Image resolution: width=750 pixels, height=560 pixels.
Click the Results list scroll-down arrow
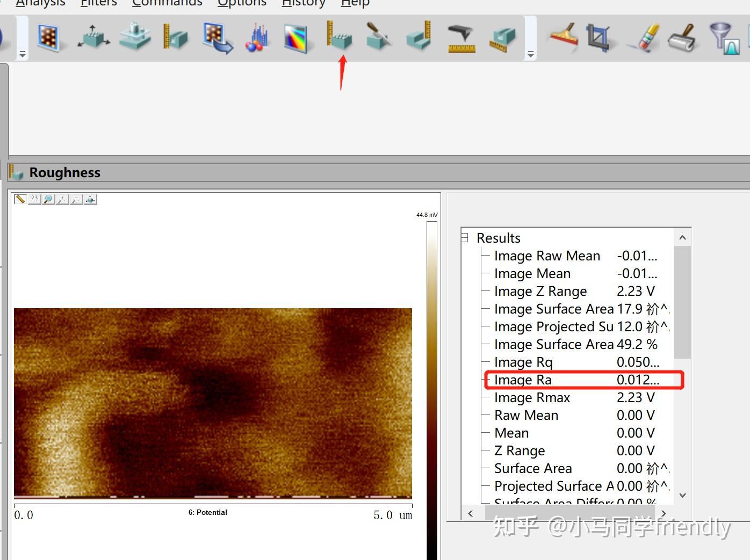click(682, 495)
